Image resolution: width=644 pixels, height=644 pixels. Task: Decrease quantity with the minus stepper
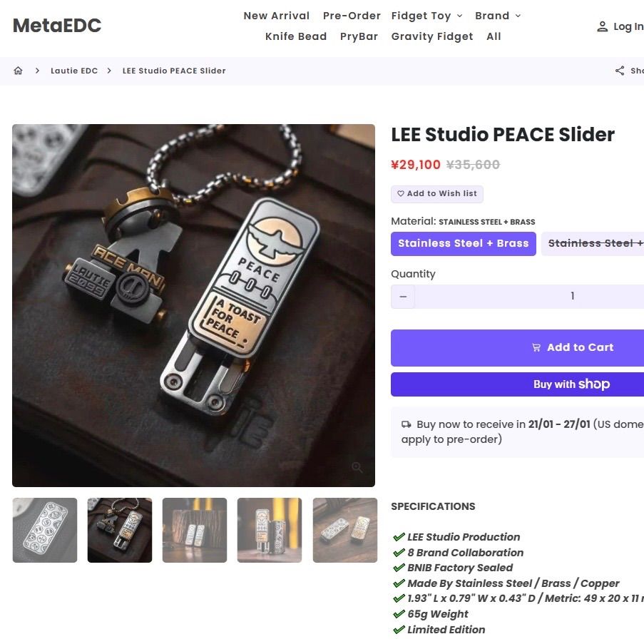click(402, 296)
